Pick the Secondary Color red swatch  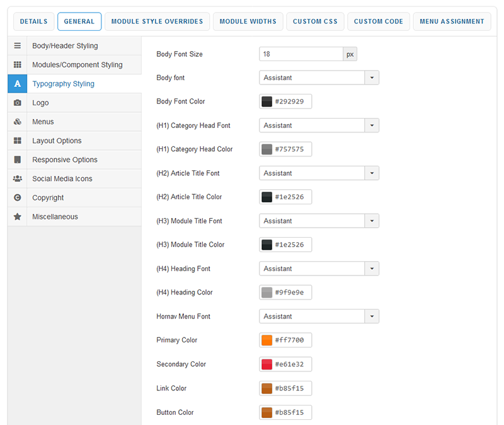tap(266, 364)
